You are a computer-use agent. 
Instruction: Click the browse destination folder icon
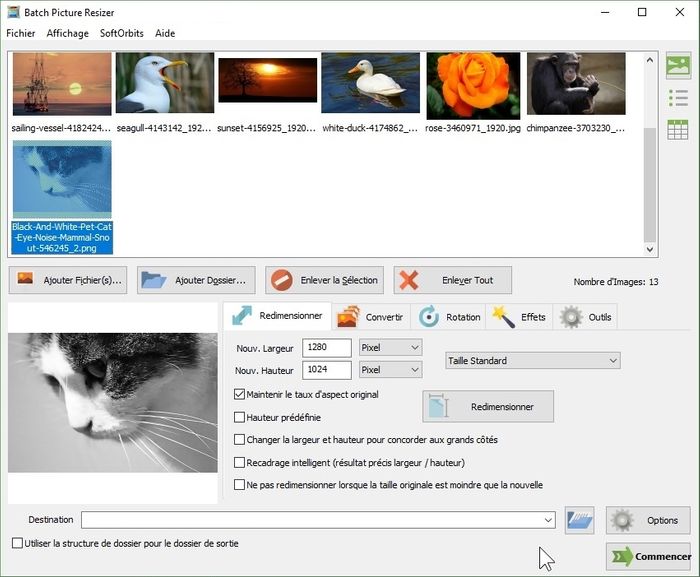[580, 520]
